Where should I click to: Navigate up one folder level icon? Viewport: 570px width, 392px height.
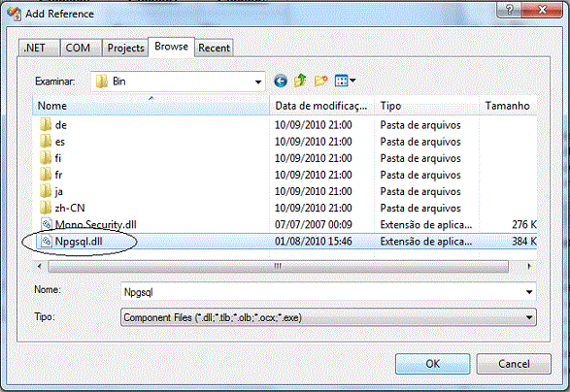300,81
